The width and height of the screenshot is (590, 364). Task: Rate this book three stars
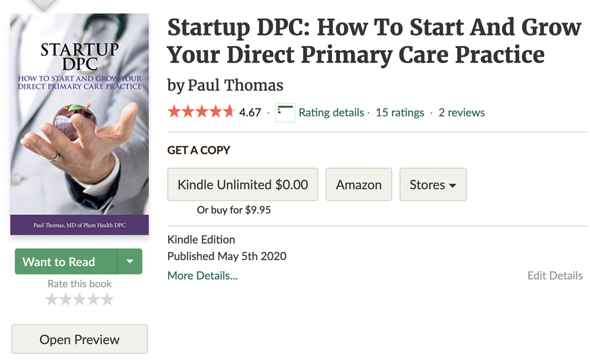79,300
